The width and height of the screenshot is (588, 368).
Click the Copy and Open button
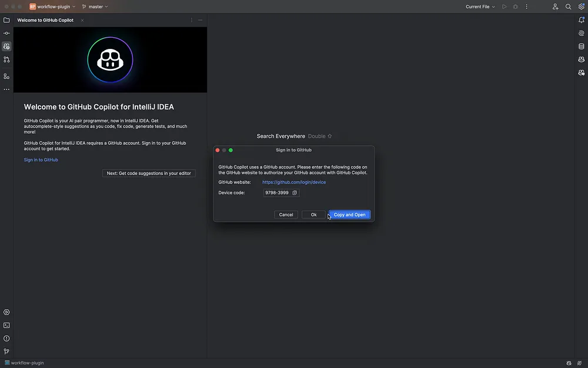pyautogui.click(x=349, y=215)
